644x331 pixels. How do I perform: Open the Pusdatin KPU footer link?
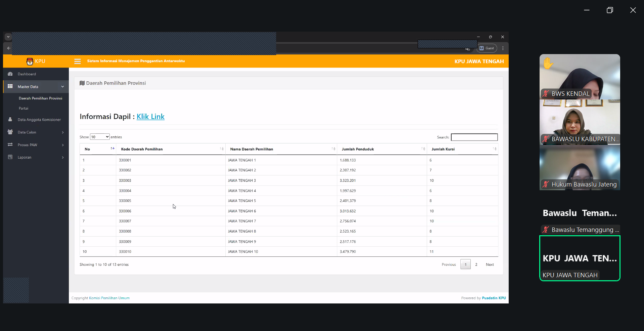[494, 298]
